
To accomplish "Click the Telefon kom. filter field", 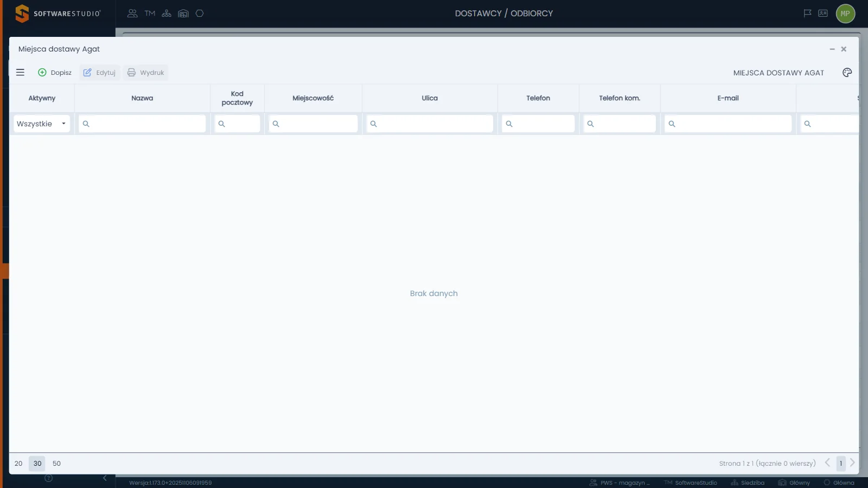I will (620, 124).
